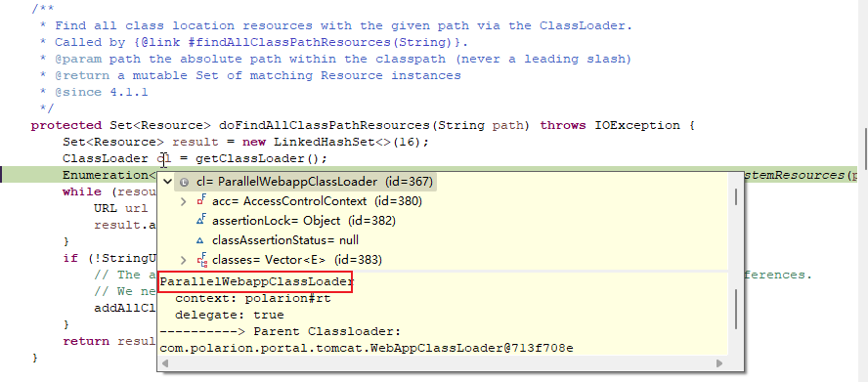Click the getClassLoader() call in code
868x382 pixels.
(257, 159)
